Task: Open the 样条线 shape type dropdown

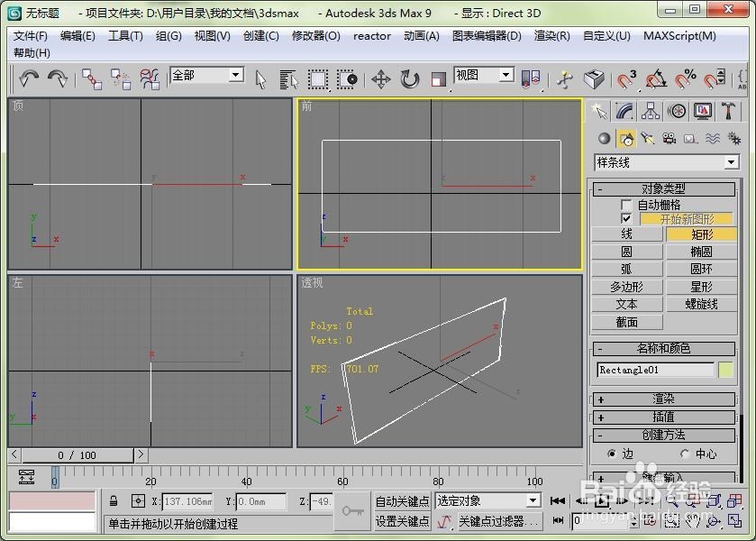Action: (x=731, y=162)
